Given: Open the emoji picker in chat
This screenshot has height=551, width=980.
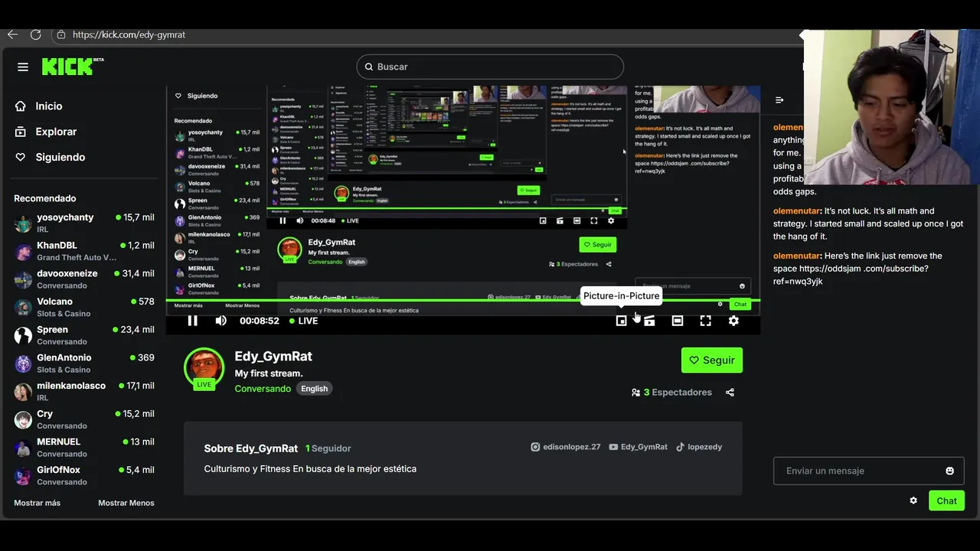Looking at the screenshot, I should (950, 471).
